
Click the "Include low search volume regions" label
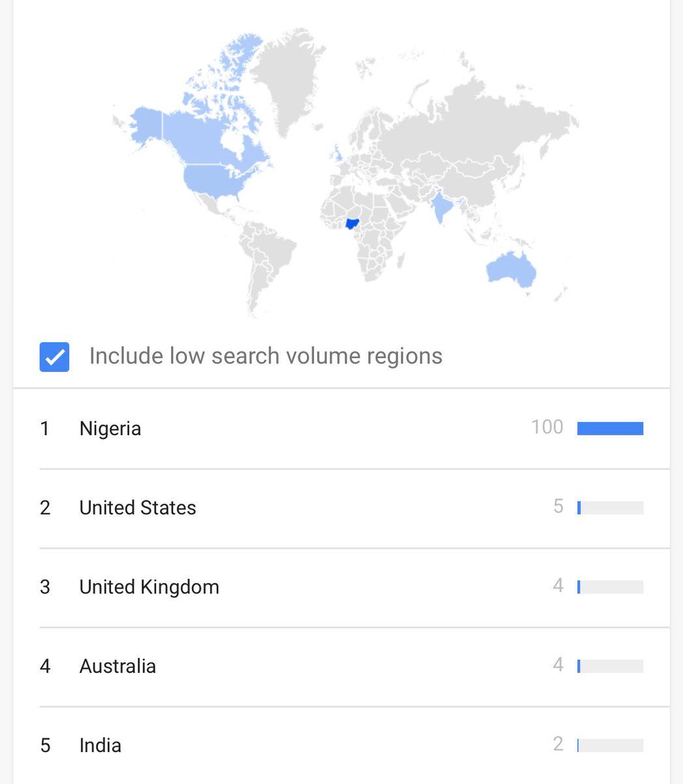tap(265, 356)
